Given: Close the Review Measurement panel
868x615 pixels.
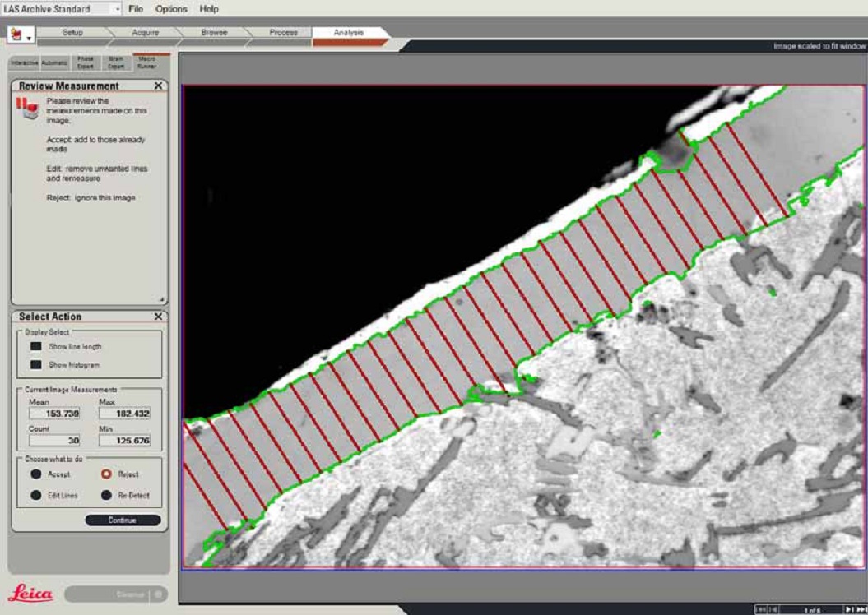Looking at the screenshot, I should [x=158, y=86].
